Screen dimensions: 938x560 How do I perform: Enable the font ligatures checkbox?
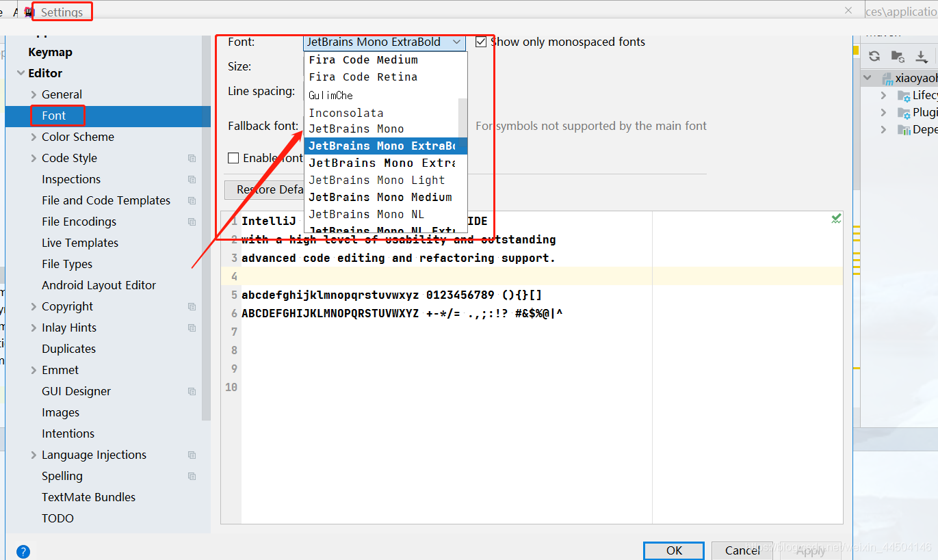point(233,158)
